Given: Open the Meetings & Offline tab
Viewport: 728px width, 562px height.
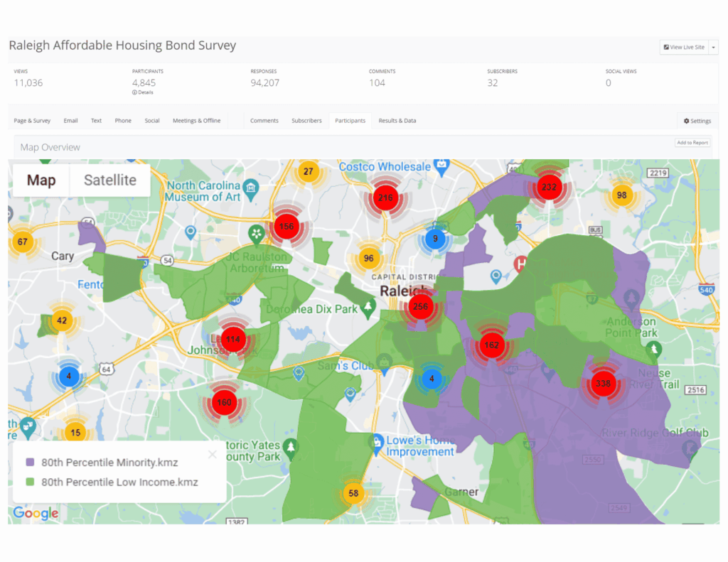Looking at the screenshot, I should pos(196,120).
